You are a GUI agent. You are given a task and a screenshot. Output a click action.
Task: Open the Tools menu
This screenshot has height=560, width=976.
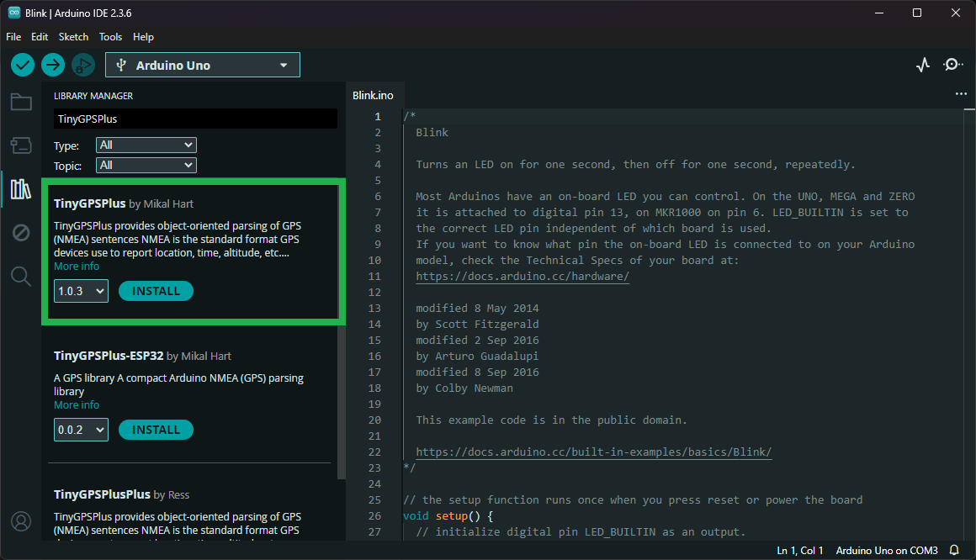click(111, 37)
